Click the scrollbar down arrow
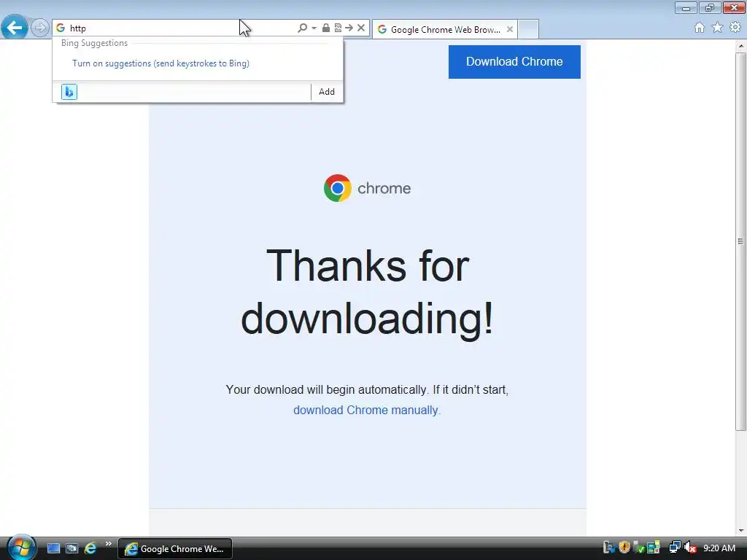 click(x=740, y=531)
